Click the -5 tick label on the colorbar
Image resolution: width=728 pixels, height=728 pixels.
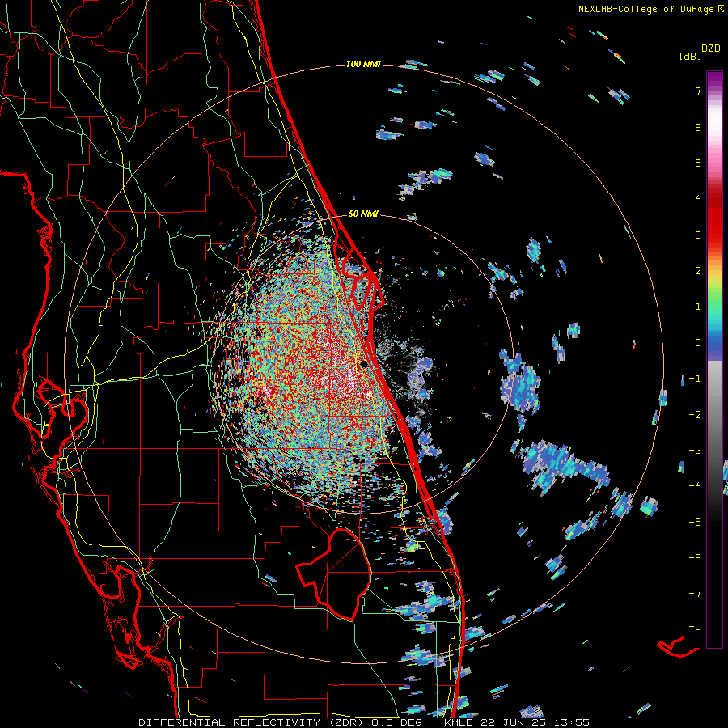[x=695, y=522]
